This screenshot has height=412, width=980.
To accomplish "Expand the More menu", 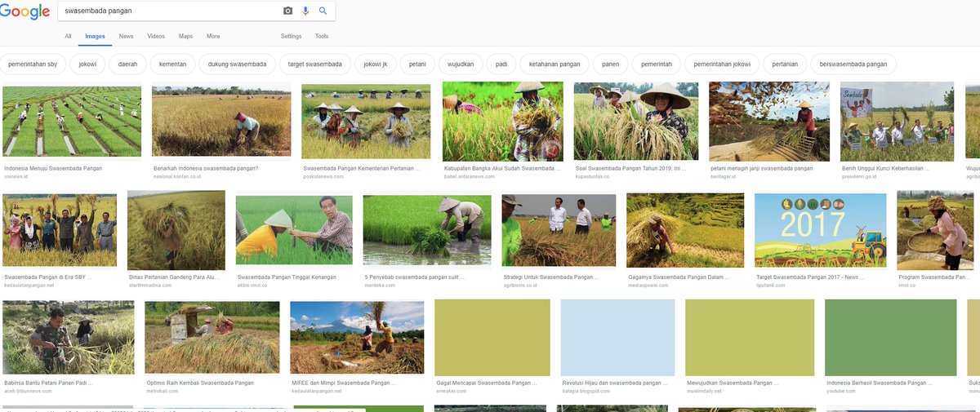I will click(x=213, y=37).
